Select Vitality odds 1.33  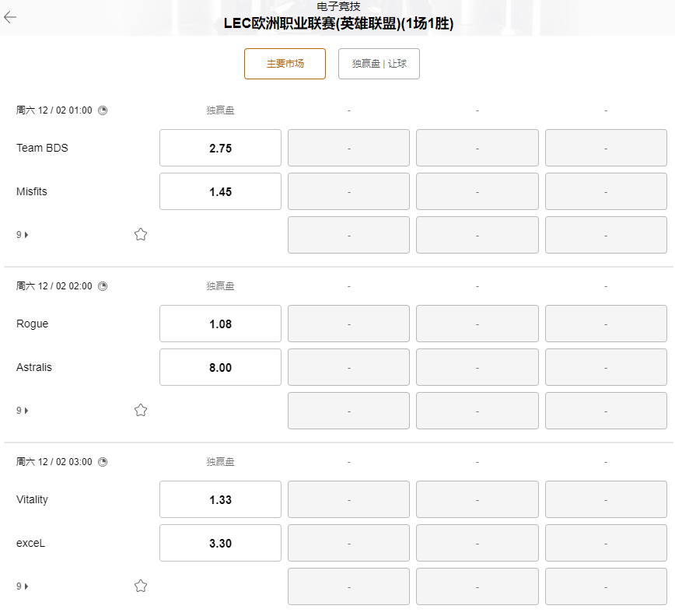click(220, 499)
